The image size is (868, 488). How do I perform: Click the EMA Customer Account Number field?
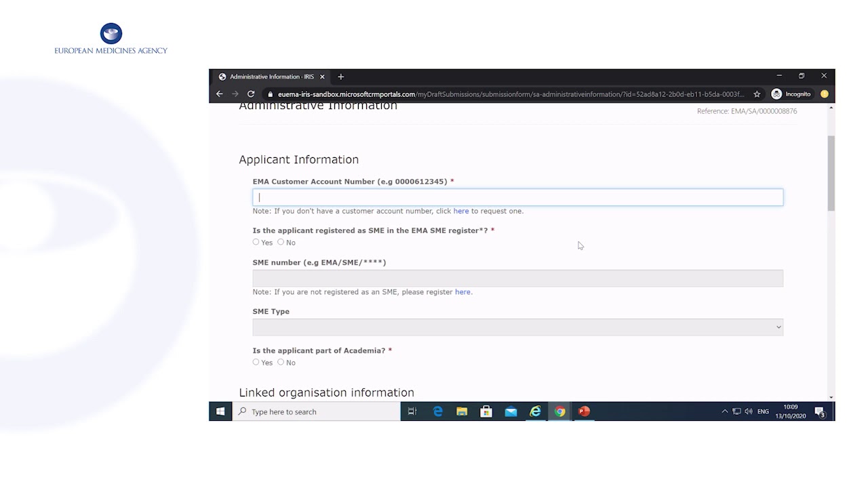point(517,197)
